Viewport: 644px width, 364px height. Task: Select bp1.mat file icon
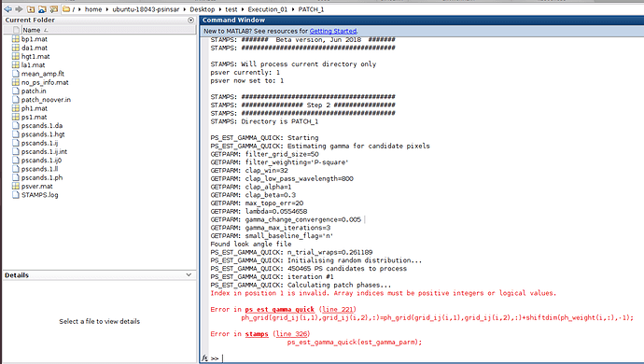click(16, 39)
